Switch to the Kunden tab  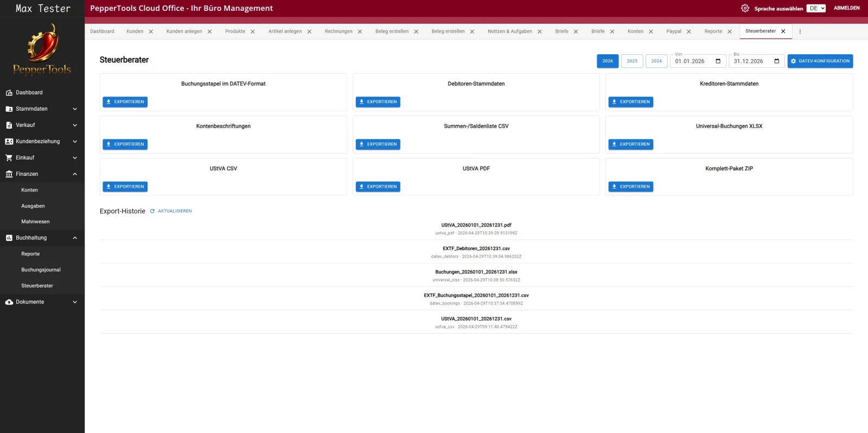click(135, 31)
